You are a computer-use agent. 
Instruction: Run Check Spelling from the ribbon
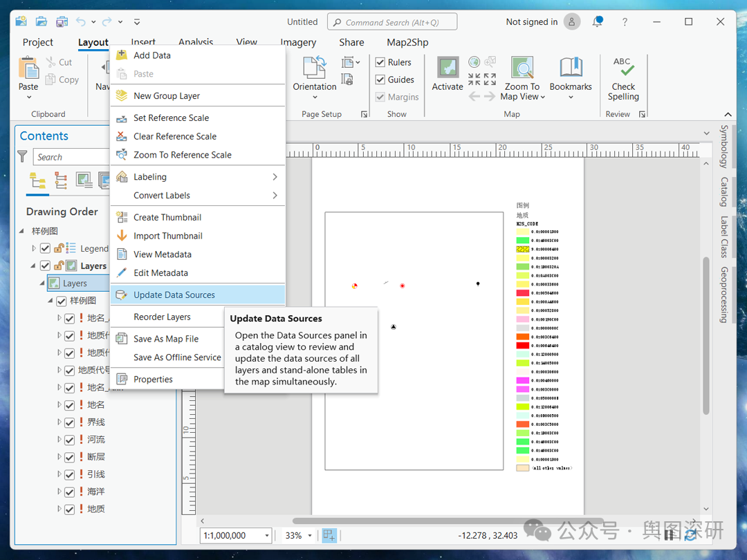(x=623, y=79)
